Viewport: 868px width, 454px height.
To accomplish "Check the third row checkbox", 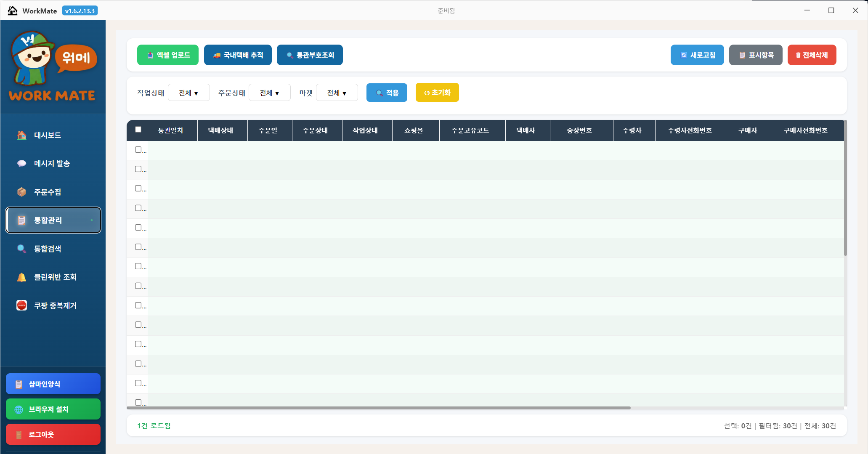I will coord(138,188).
